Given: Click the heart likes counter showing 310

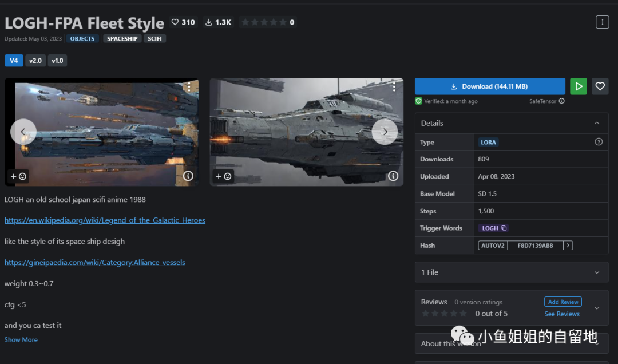Looking at the screenshot, I should (x=183, y=22).
